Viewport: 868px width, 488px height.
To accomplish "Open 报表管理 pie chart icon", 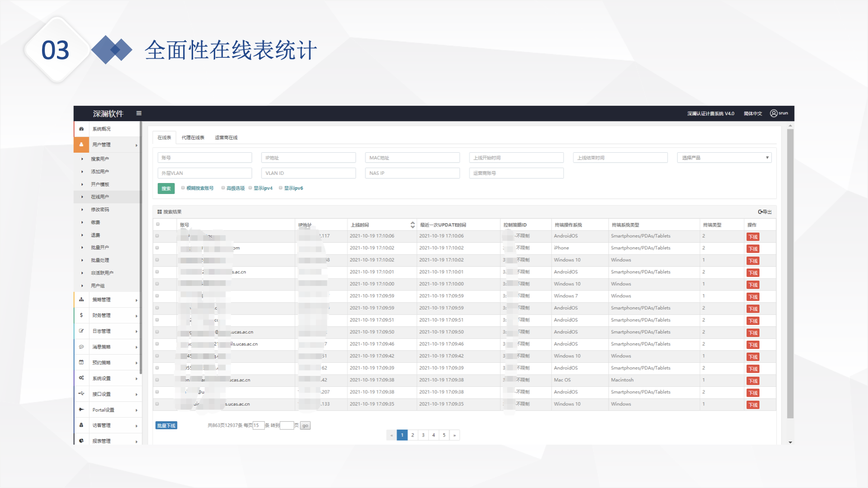I will tap(81, 441).
